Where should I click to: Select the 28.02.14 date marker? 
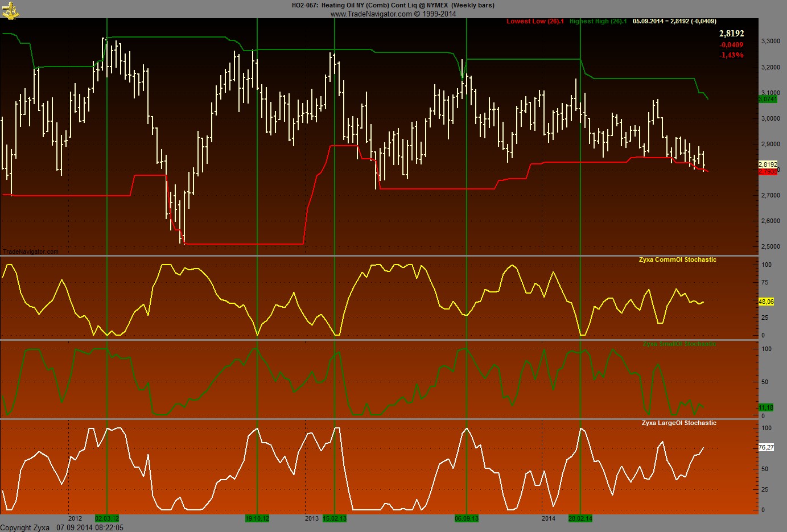point(580,518)
